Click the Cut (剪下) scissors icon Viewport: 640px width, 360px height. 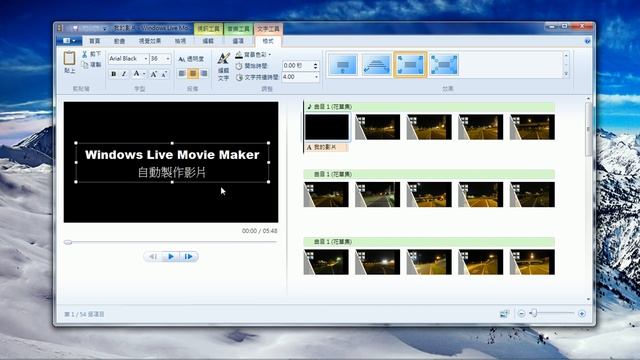point(84,54)
